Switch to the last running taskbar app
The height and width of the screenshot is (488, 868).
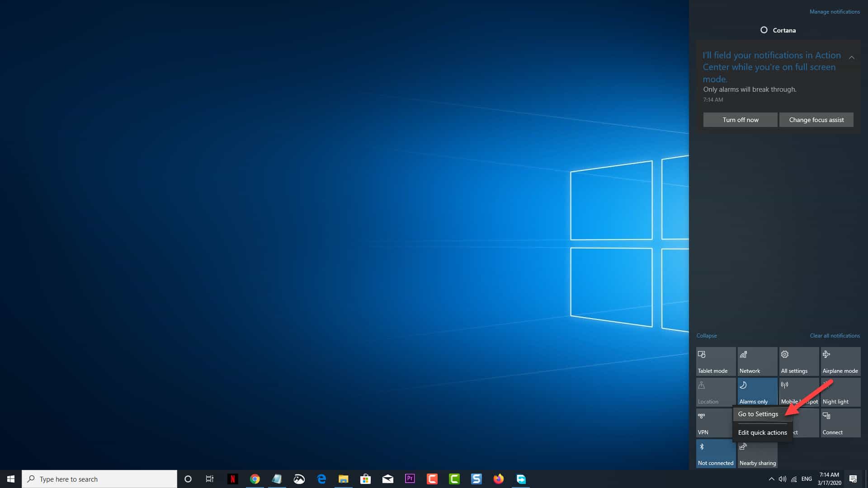[521, 479]
